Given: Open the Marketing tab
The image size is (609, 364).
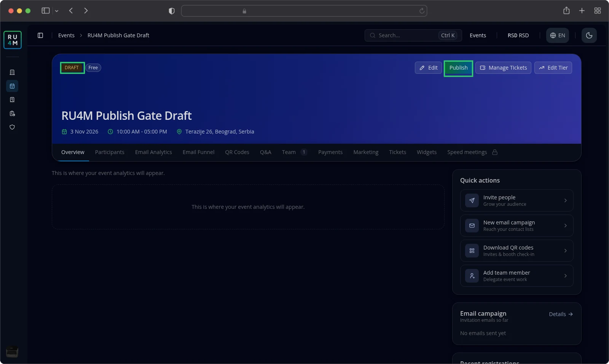Looking at the screenshot, I should [366, 152].
